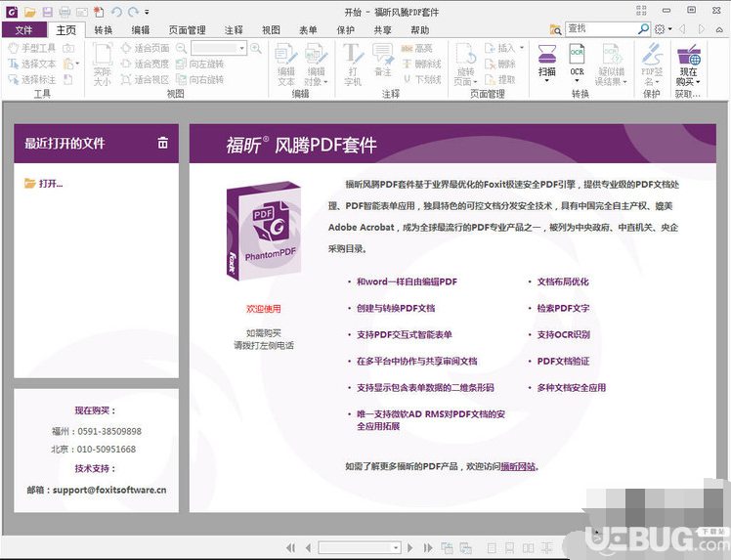Switch to the 页面管理 tab
The height and width of the screenshot is (560, 731).
coord(187,30)
